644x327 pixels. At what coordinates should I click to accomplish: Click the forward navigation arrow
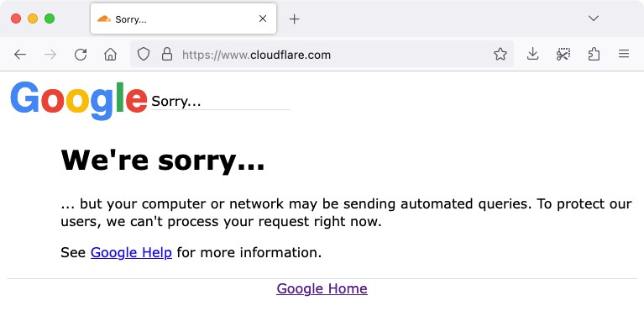point(50,55)
